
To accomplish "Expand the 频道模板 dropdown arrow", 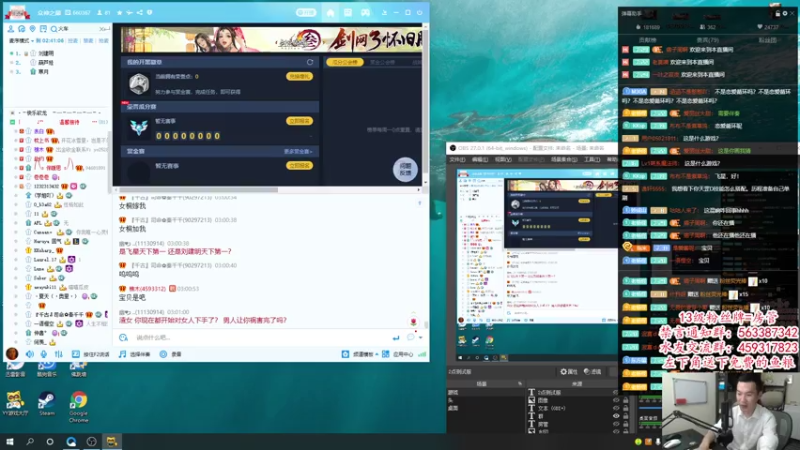I will (x=377, y=354).
